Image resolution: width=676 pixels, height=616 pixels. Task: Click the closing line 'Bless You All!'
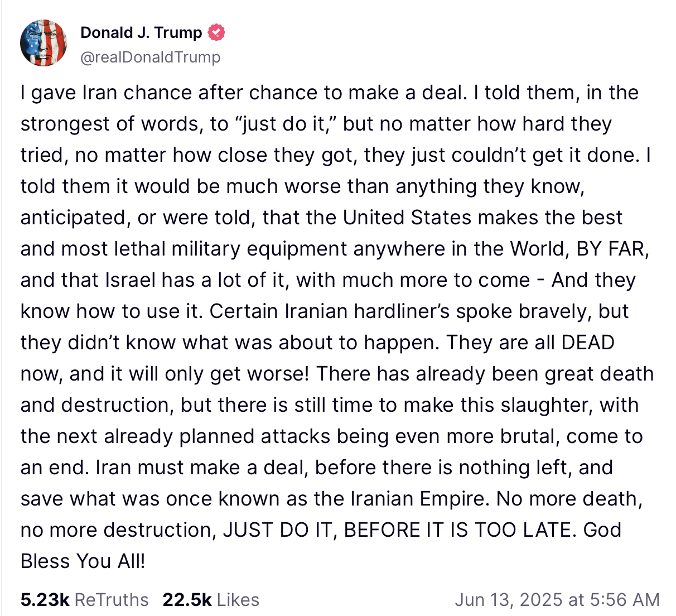83,561
